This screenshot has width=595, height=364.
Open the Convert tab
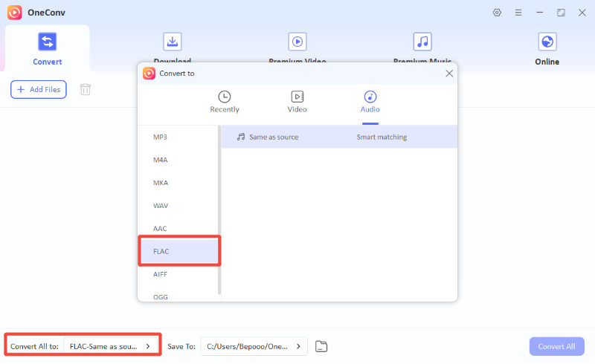pos(47,48)
